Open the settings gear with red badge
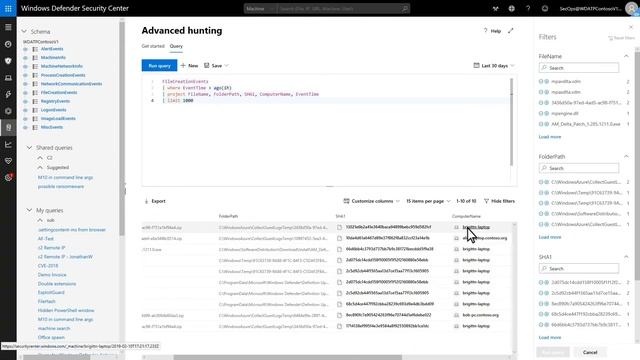The height and width of the screenshot is (360, 640). point(8,177)
